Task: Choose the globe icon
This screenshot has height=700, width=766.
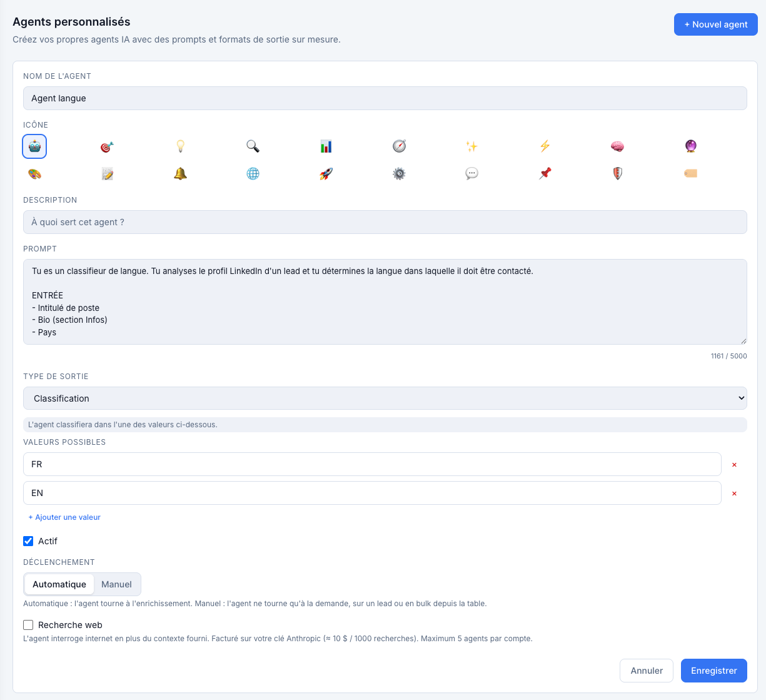Action: click(x=253, y=174)
